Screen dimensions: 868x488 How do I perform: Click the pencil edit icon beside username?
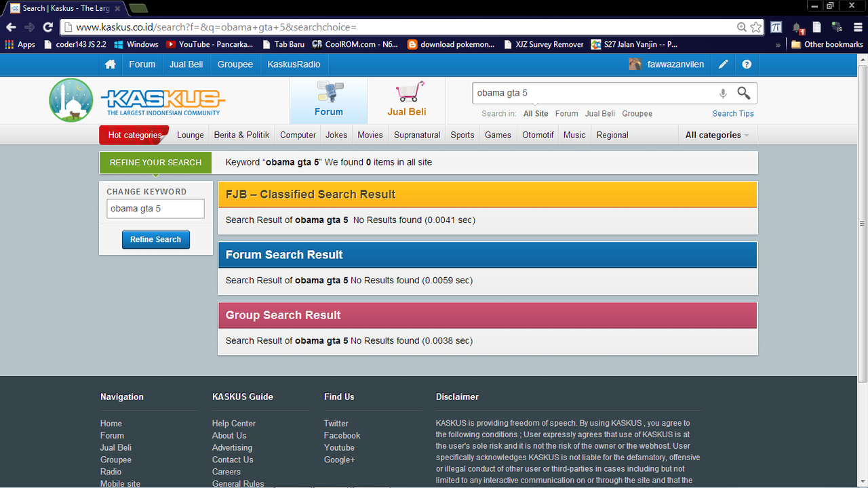tap(724, 64)
